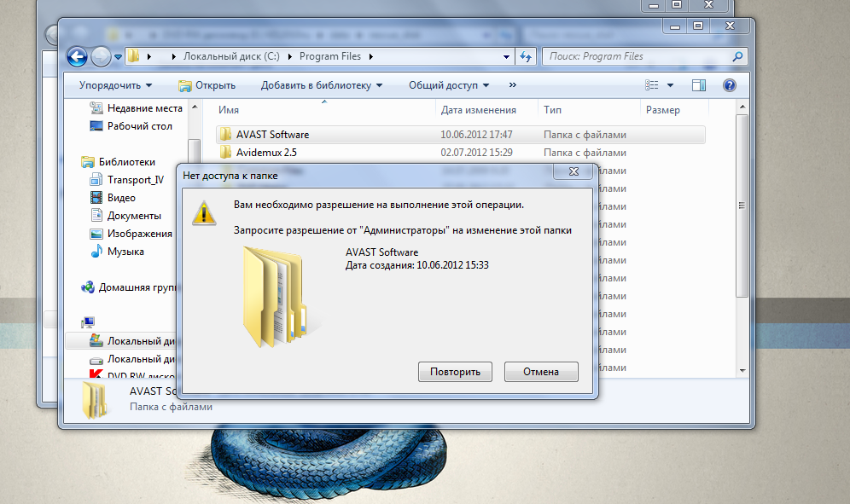
Task: Click the Avidemux 2.5 folder icon
Action: [x=225, y=153]
